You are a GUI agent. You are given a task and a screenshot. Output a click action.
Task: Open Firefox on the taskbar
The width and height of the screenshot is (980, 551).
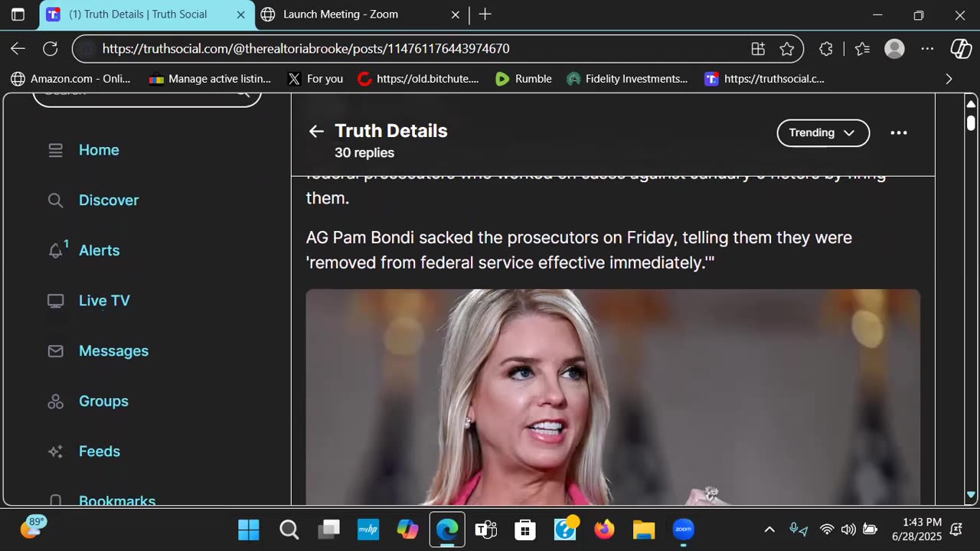click(604, 530)
